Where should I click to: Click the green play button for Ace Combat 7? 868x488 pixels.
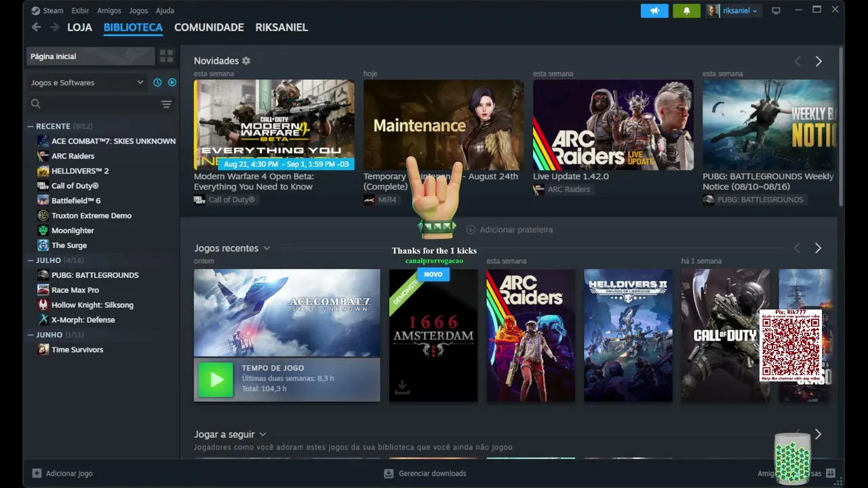[216, 380]
